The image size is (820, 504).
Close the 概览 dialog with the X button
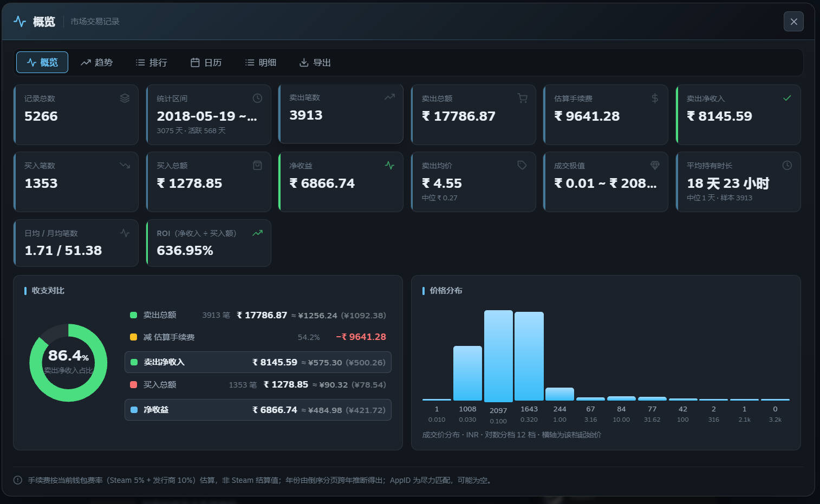(x=793, y=22)
